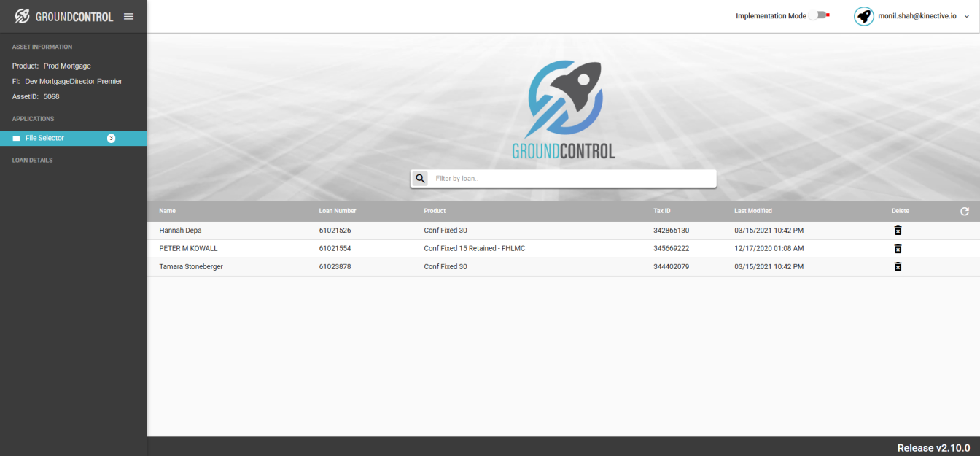Delete the Tamara Stoneberger loan row
The width and height of the screenshot is (980, 456).
pos(898,267)
